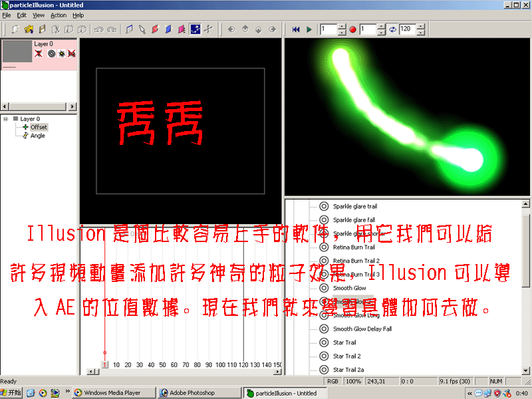Viewport: 532px width, 399px height.
Task: Click the nudge down arrow icon
Action: (x=259, y=29)
